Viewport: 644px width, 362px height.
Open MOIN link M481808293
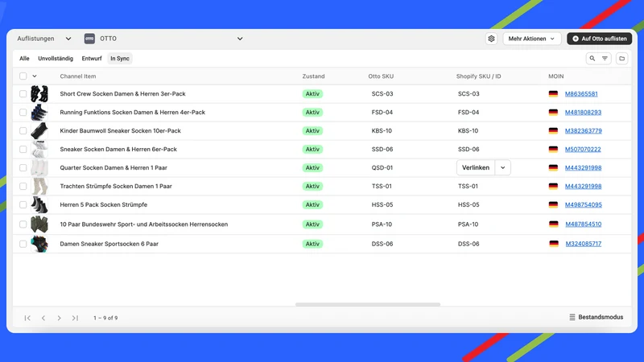point(583,113)
